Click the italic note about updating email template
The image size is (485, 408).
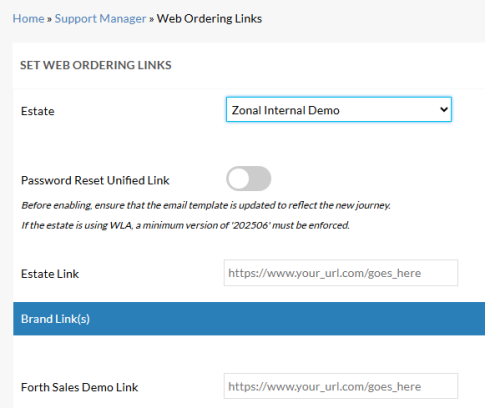tap(206, 205)
